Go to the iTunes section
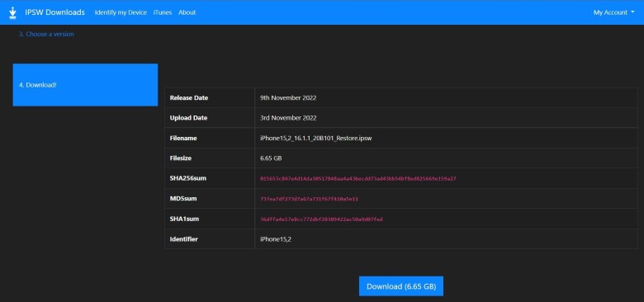Image resolution: width=644 pixels, height=302 pixels. [x=163, y=12]
